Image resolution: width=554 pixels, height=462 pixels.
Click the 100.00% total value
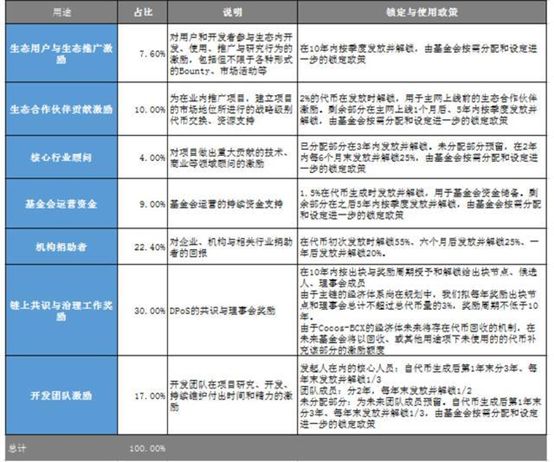[x=147, y=448]
